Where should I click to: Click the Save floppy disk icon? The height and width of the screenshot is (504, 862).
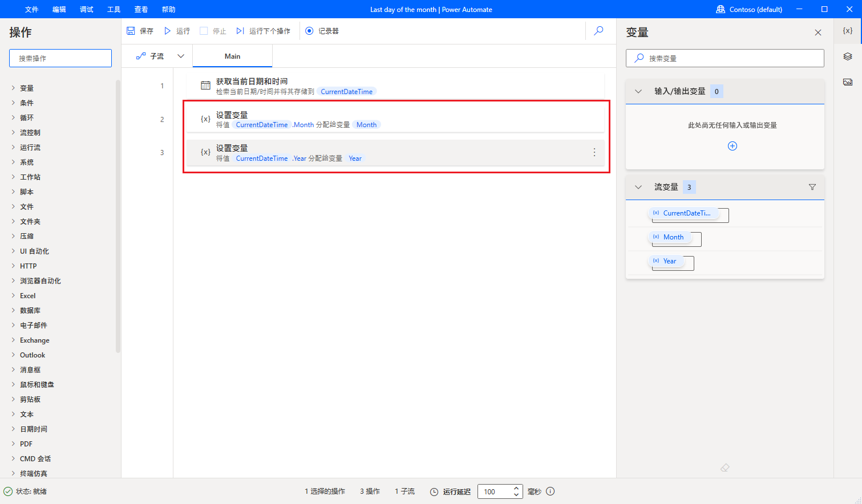131,31
